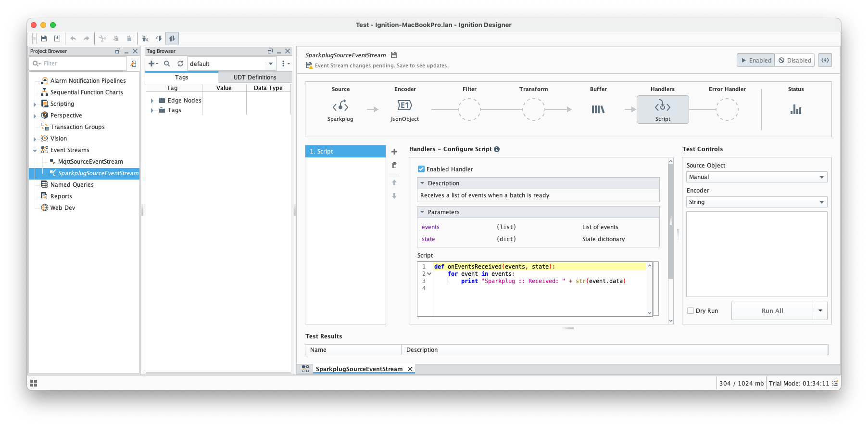Set event stream to Enabled
The image size is (868, 426).
[x=755, y=60]
